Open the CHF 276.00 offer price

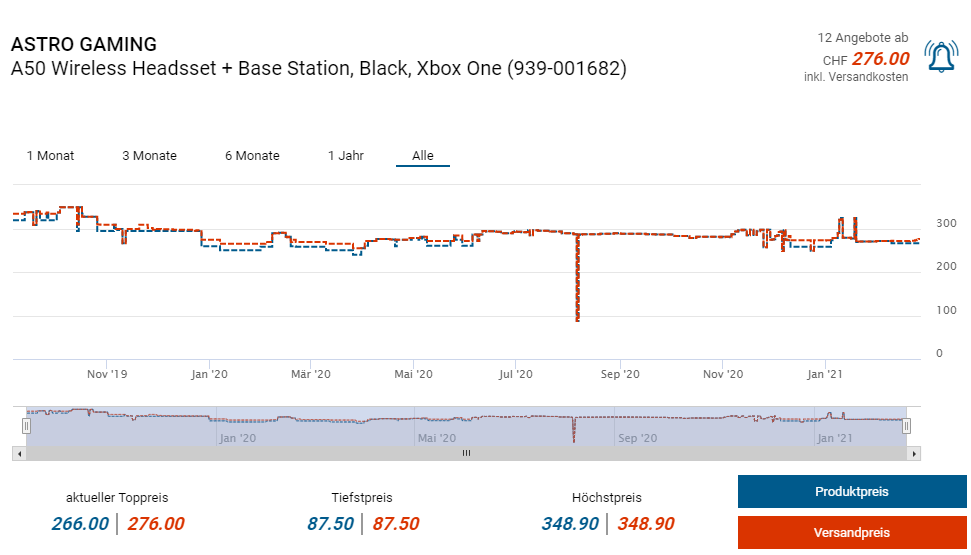(x=880, y=59)
